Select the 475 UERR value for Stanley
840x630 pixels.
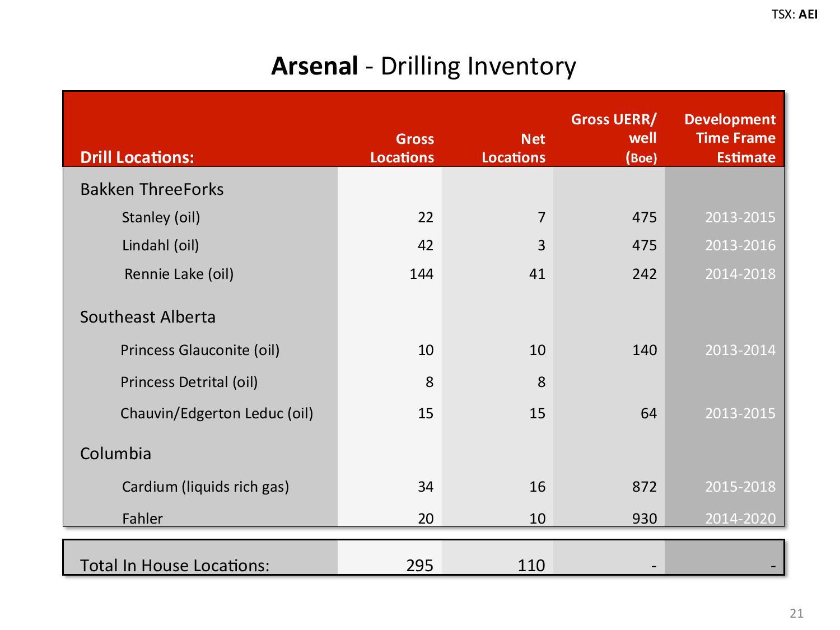tap(645, 217)
